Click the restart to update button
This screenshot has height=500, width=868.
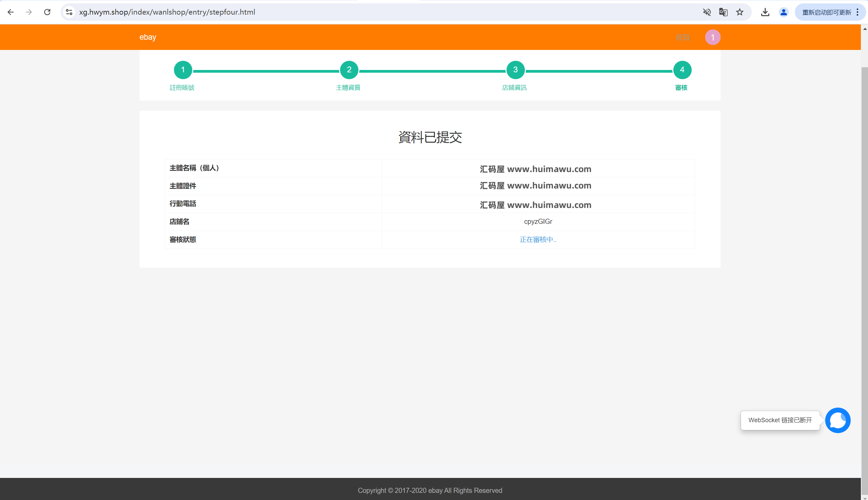826,12
